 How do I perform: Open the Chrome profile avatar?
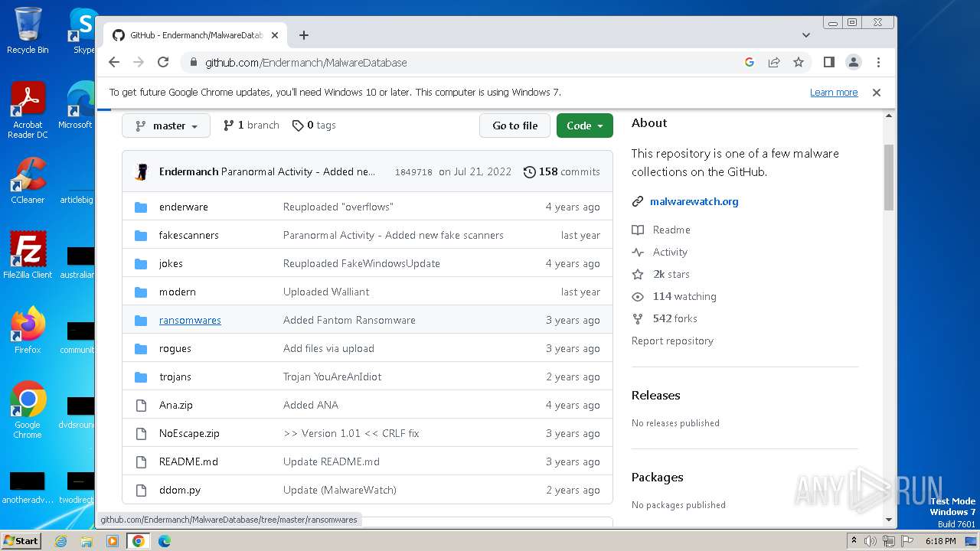854,63
